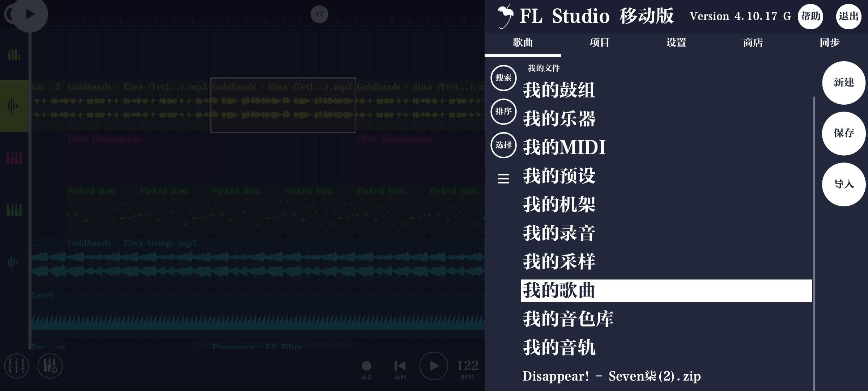Image resolution: width=868 pixels, height=391 pixels.
Task: Open the 122 BPM tempo display
Action: (x=468, y=370)
